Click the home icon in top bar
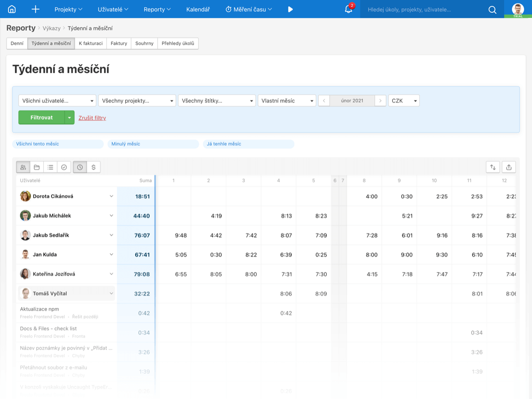This screenshot has height=399, width=532. tap(12, 9)
